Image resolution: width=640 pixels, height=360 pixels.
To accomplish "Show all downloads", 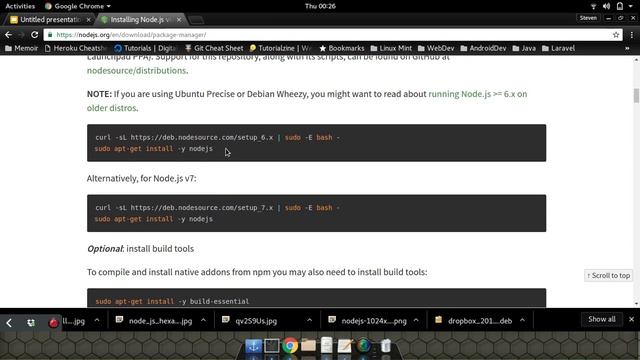I will pyautogui.click(x=602, y=319).
